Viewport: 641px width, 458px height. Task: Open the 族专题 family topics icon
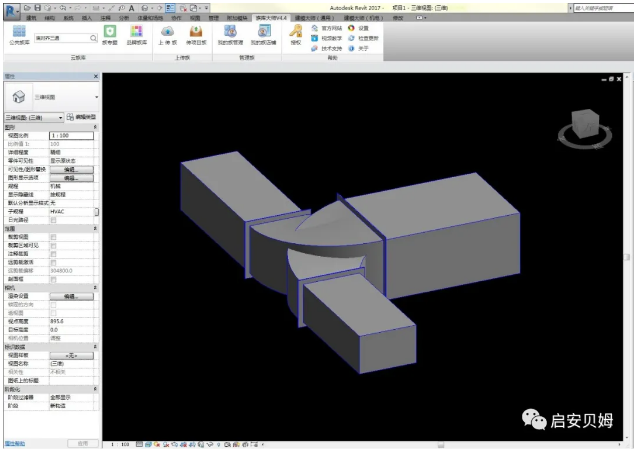point(111,34)
